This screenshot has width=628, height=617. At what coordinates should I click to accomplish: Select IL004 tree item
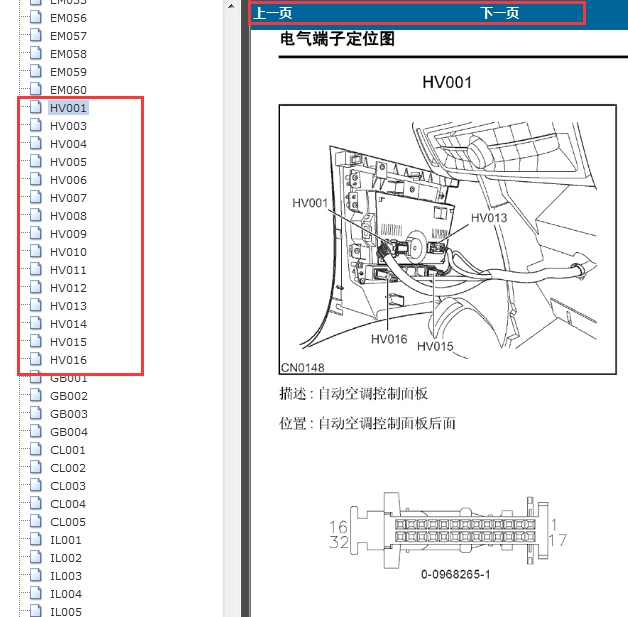[66, 595]
